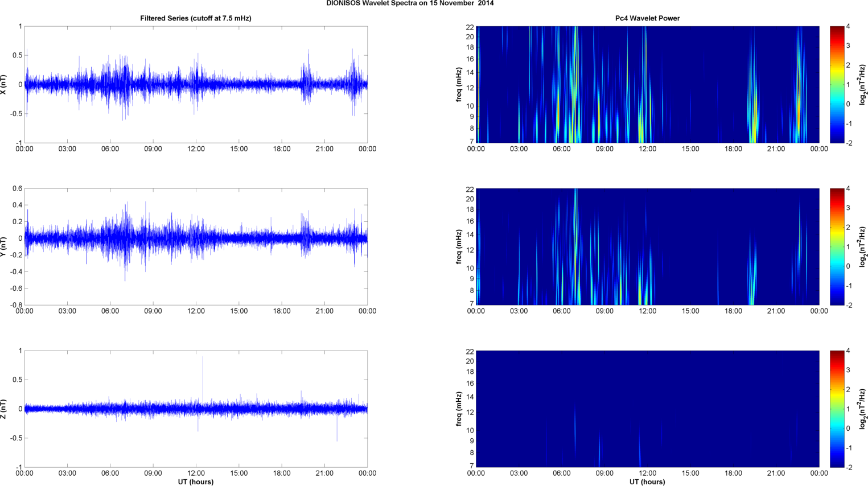The width and height of the screenshot is (868, 486).
Task: Click inside the Z component time series plot
Action: click(x=196, y=409)
